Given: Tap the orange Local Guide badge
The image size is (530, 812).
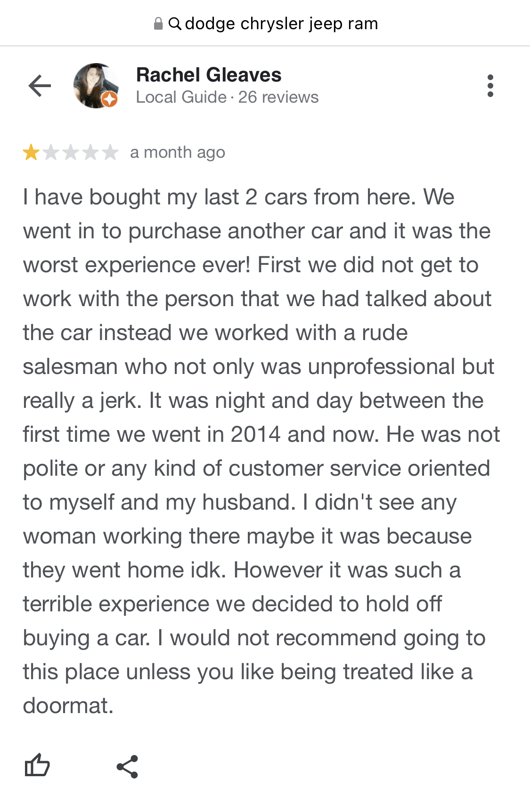Looking at the screenshot, I should (x=109, y=99).
